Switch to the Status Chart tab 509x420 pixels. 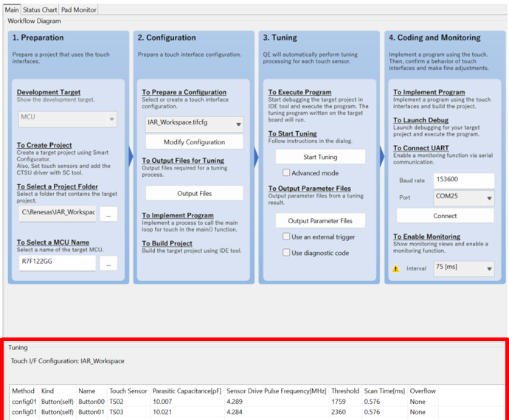coord(40,10)
